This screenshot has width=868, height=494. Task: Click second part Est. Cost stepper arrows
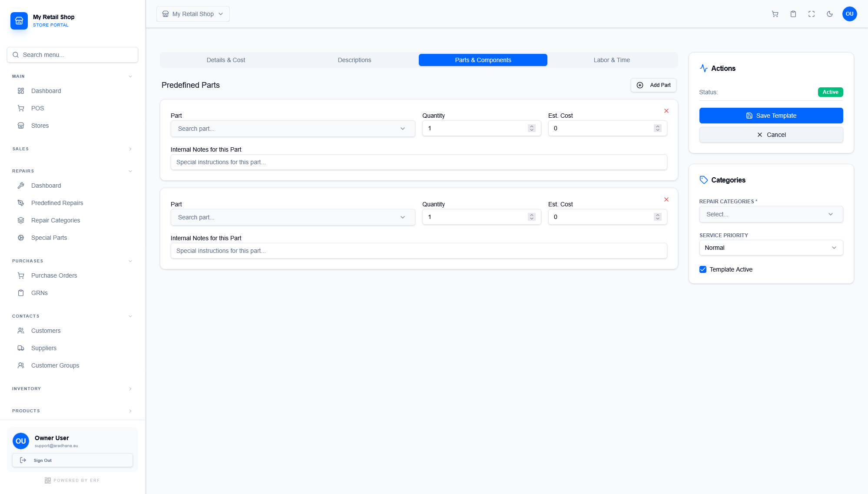(658, 217)
